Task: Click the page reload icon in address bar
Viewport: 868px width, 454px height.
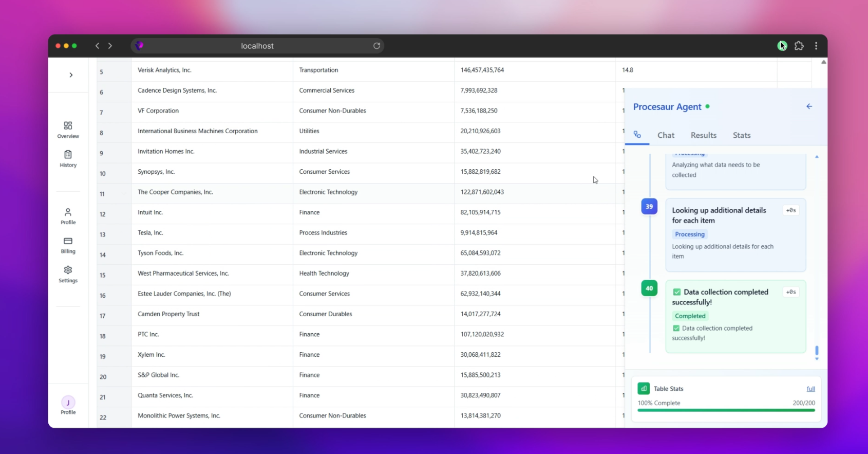Action: (376, 46)
